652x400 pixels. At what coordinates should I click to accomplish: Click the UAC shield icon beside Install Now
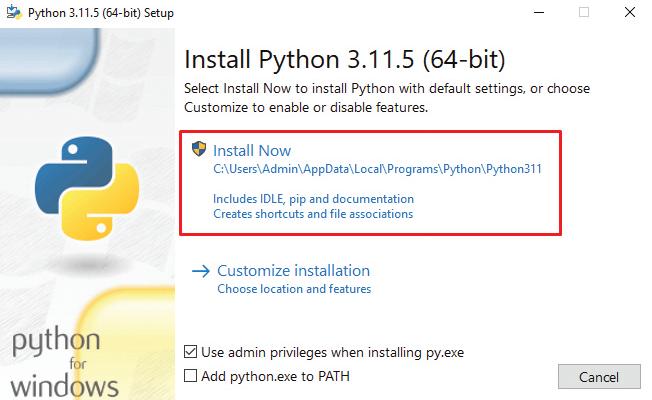[x=199, y=149]
